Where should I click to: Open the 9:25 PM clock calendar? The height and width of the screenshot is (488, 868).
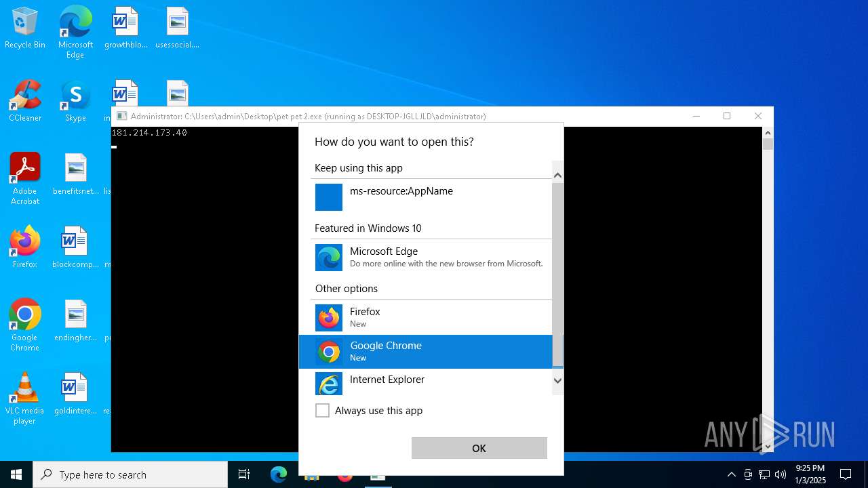[810, 474]
